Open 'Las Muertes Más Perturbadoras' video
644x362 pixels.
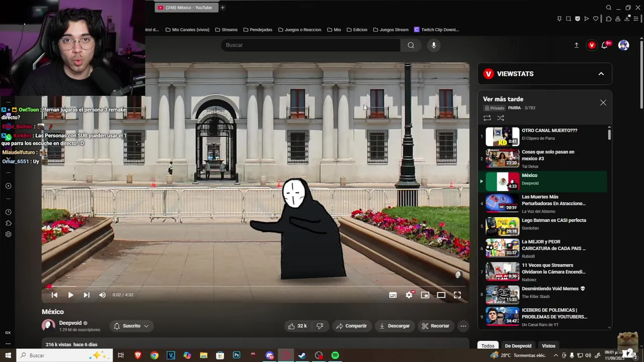click(x=543, y=204)
